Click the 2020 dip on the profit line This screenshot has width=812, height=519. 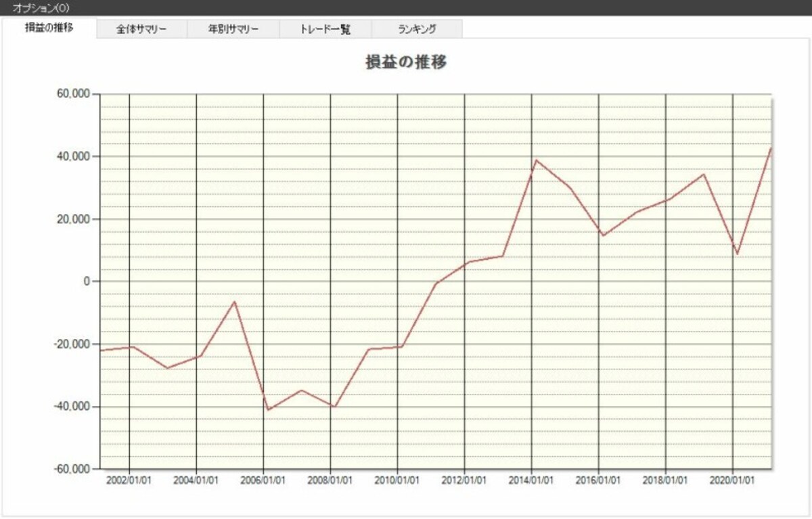(738, 254)
